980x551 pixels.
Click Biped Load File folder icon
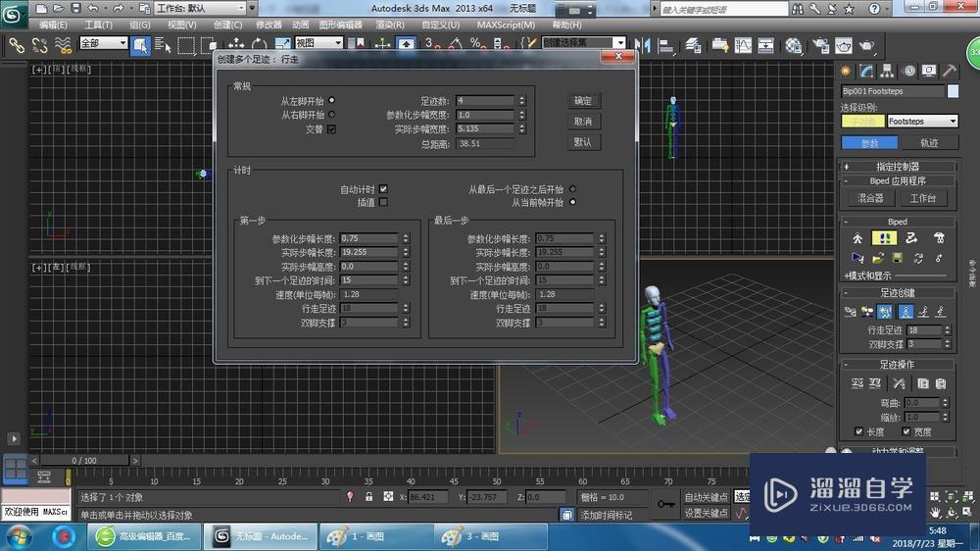(x=877, y=258)
